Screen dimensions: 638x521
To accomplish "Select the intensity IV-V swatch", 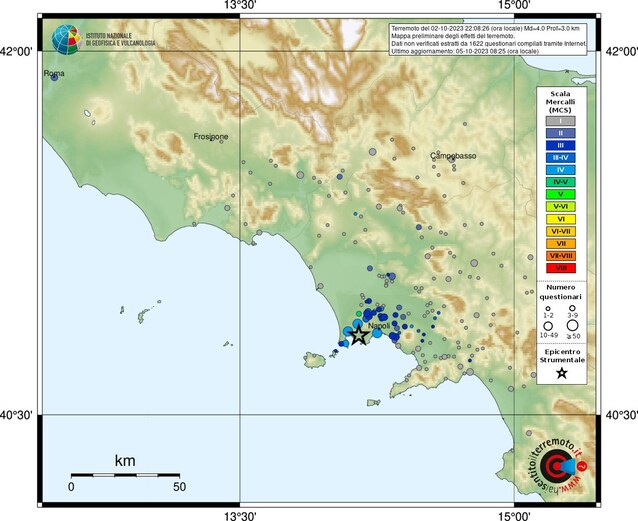I will coord(561,182).
